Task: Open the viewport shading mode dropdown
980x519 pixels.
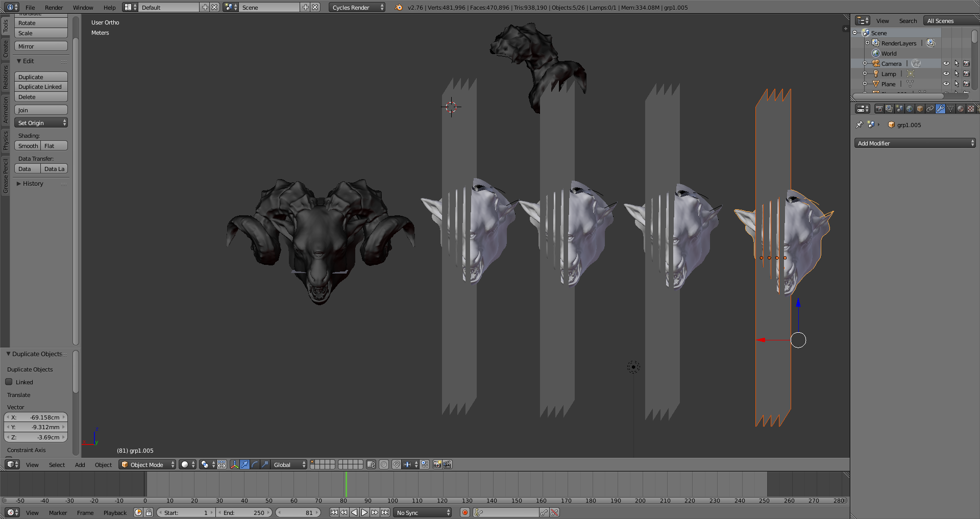Action: 187,464
